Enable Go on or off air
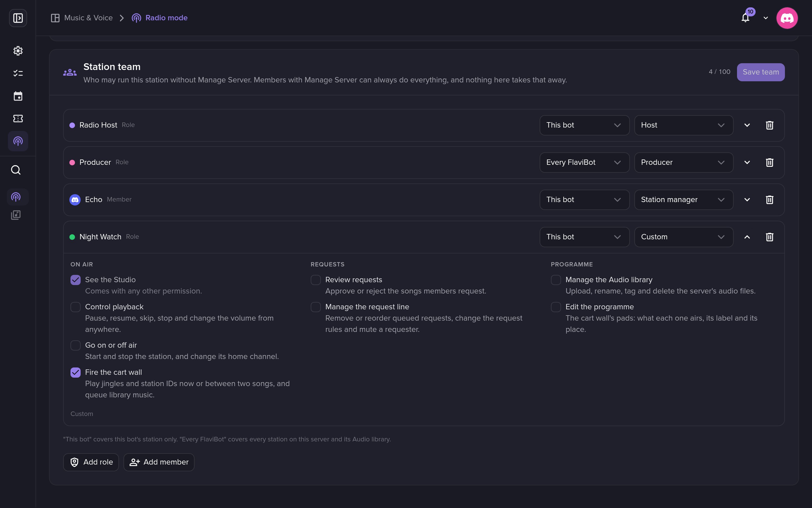812x508 pixels. point(76,345)
